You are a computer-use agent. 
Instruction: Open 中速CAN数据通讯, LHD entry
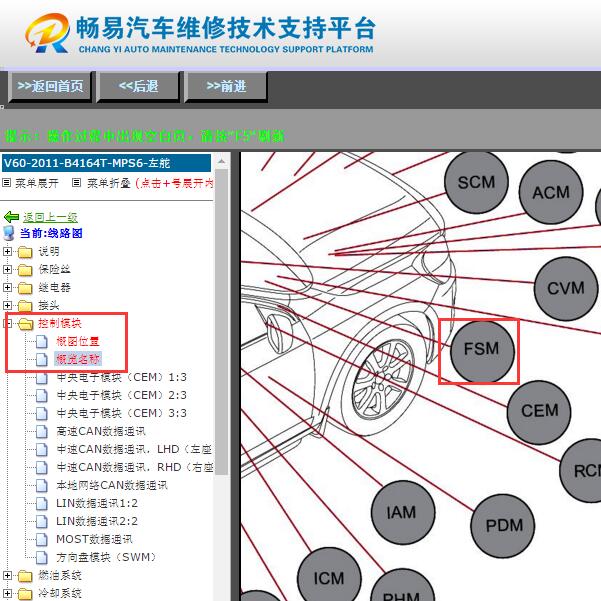point(134,449)
